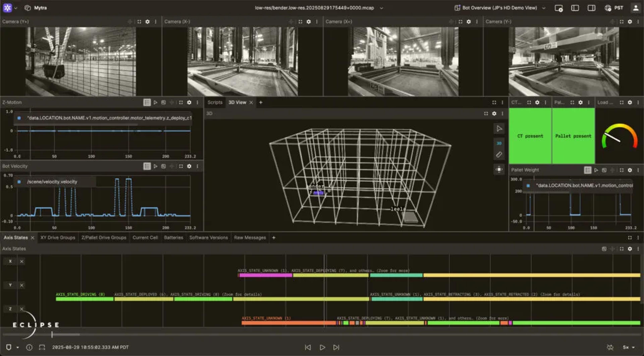Toggle legend display in Bot Velocity panel
The height and width of the screenshot is (356, 644).
[147, 166]
